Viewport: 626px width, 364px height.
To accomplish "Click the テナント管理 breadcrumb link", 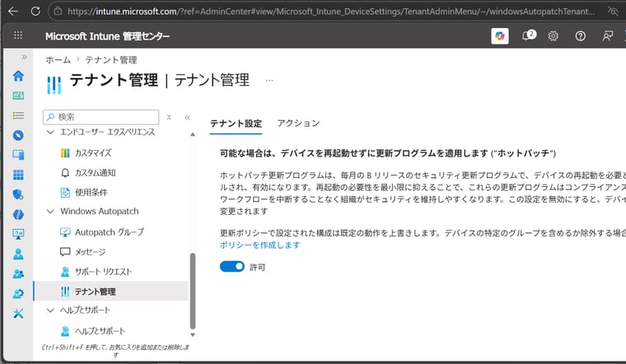I will pyautogui.click(x=111, y=60).
